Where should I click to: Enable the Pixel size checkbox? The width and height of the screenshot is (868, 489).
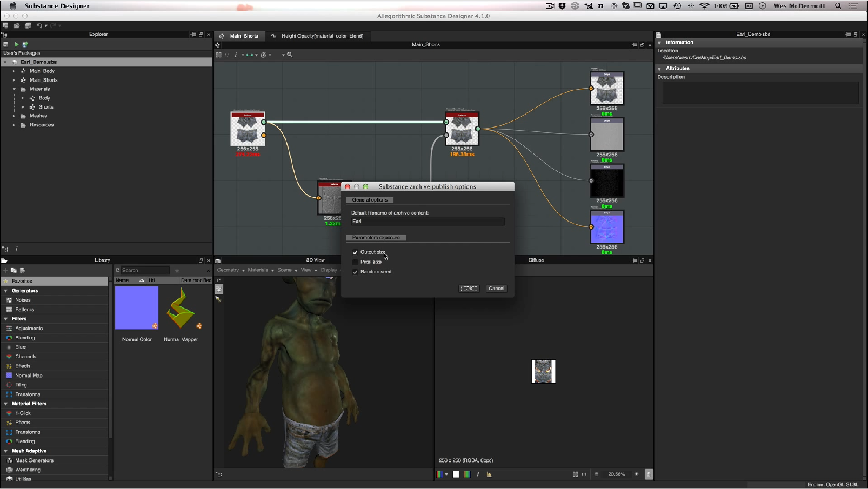355,262
